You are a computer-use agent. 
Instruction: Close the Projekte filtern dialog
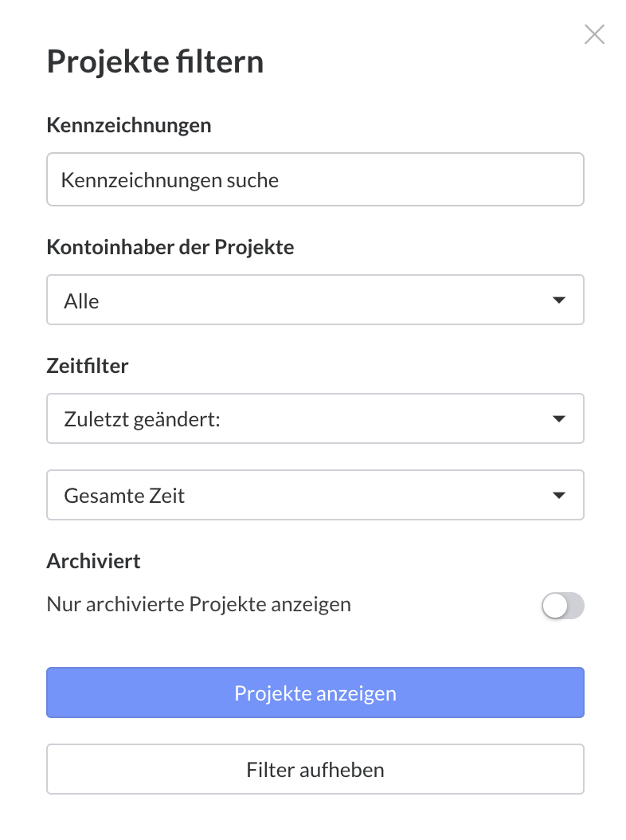click(594, 34)
